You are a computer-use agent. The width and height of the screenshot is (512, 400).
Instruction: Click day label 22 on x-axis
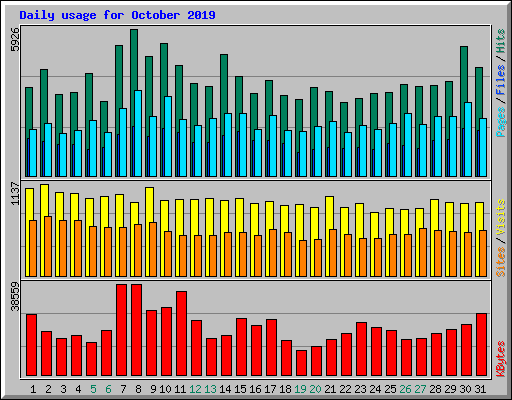345,389
